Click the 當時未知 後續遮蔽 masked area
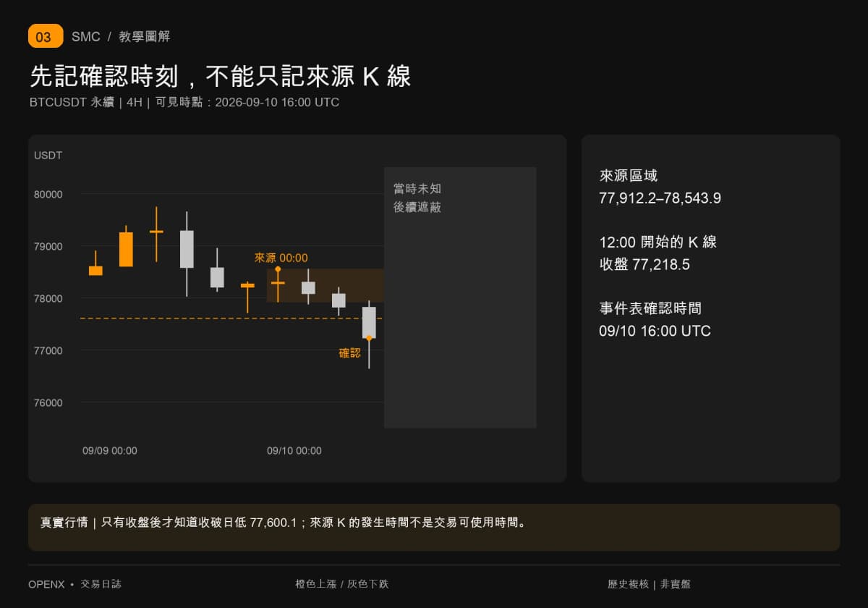Image resolution: width=868 pixels, height=608 pixels. tap(460, 297)
